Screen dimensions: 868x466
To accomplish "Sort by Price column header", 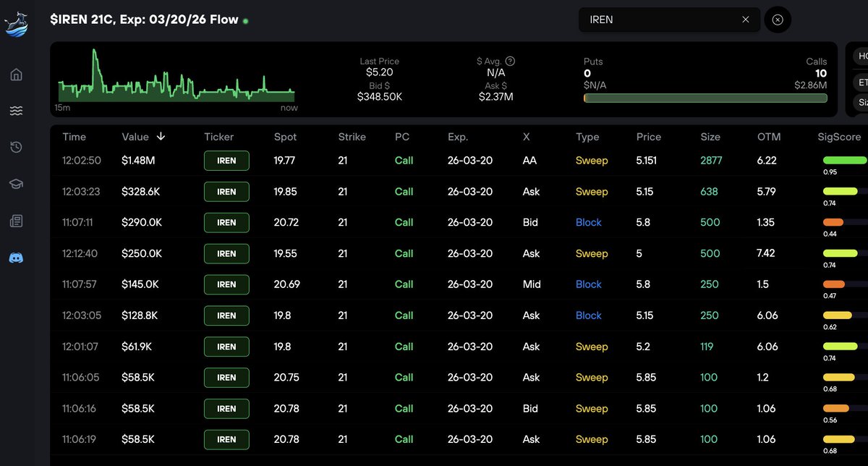I will click(x=649, y=137).
